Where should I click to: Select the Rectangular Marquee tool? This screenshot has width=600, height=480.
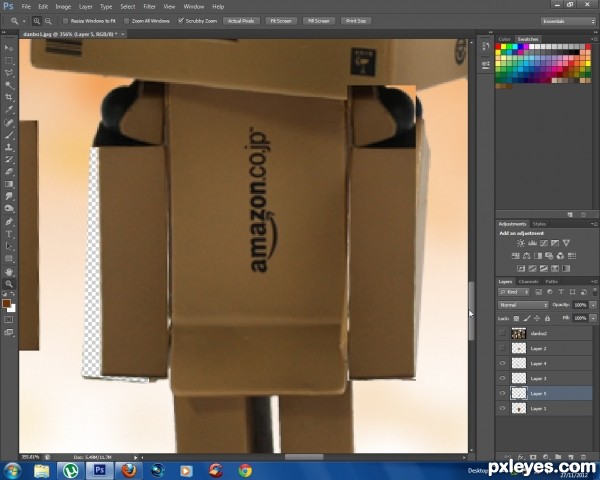click(x=9, y=60)
